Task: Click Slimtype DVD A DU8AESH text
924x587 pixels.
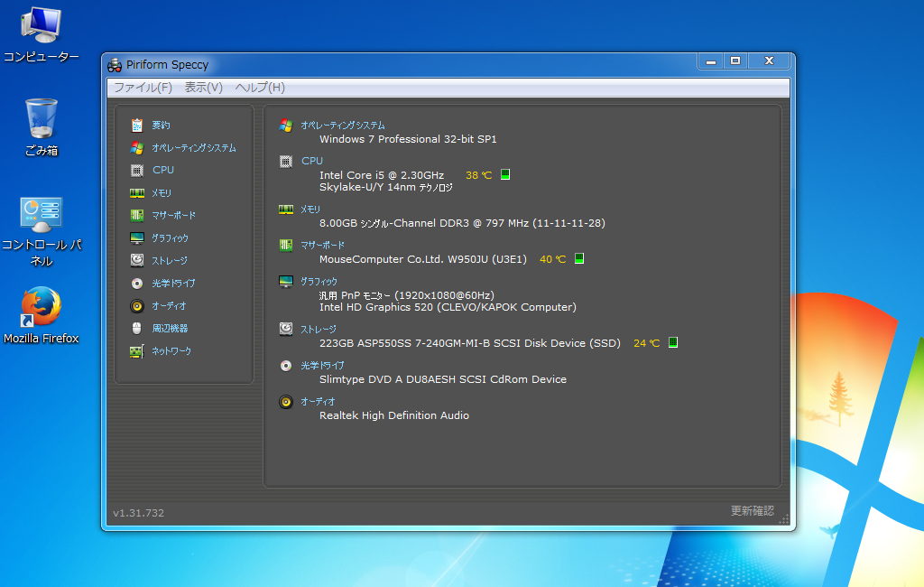Action: (443, 379)
